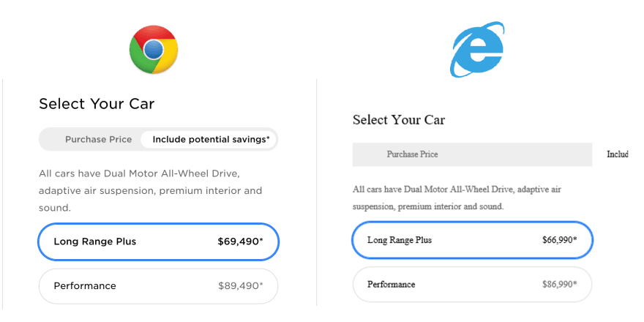The image size is (644, 322).
Task: Choose Performance option in Chrome view
Action: [159, 286]
